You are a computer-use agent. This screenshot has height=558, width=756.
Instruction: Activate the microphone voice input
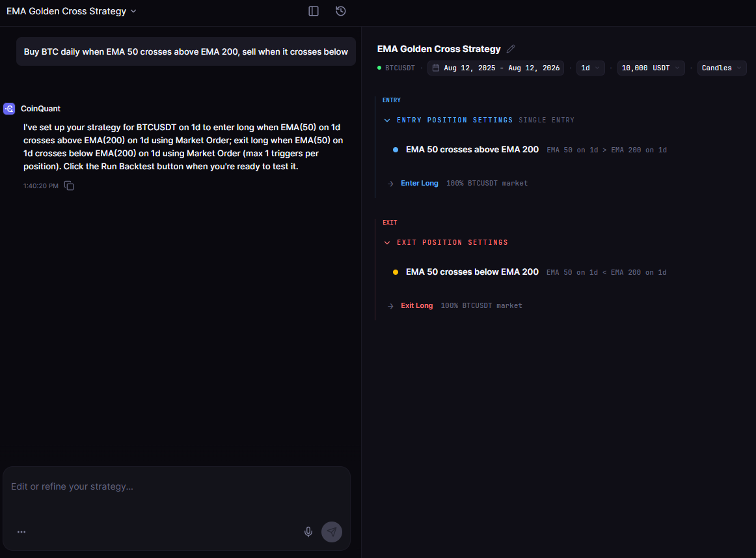pyautogui.click(x=308, y=532)
